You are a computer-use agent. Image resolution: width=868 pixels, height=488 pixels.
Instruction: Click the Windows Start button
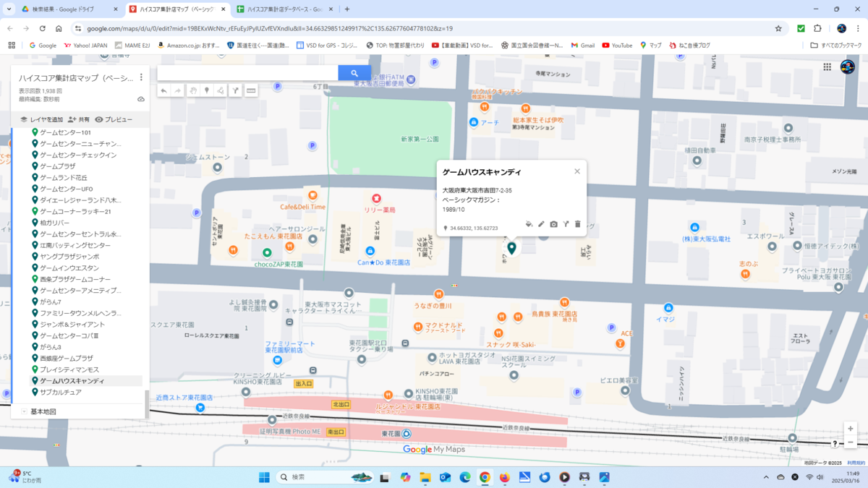[x=264, y=477]
